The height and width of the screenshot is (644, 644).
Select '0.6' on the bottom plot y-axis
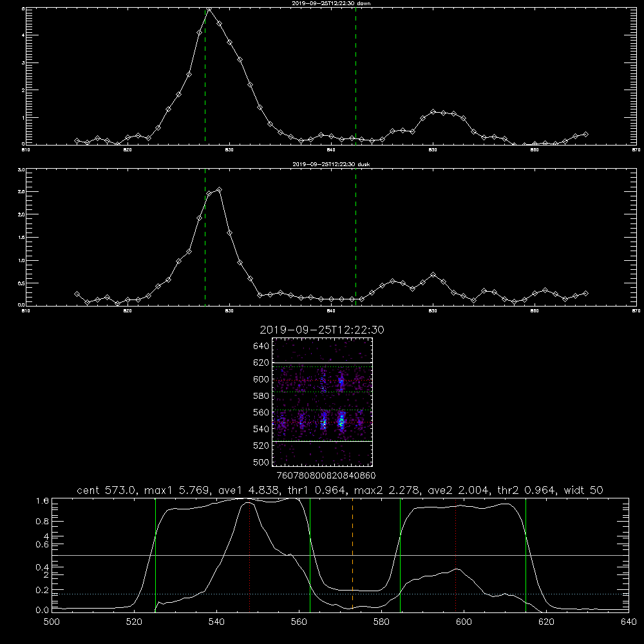43,545
